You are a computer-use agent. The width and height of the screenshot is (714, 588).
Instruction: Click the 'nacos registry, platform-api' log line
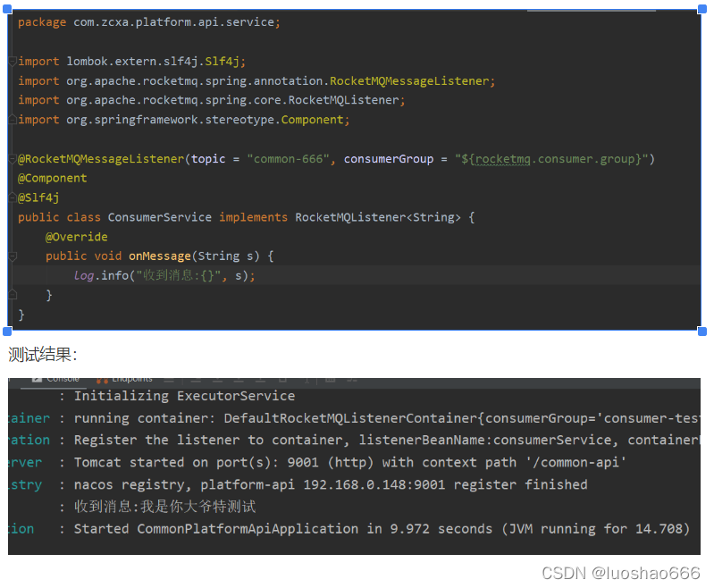click(x=331, y=484)
